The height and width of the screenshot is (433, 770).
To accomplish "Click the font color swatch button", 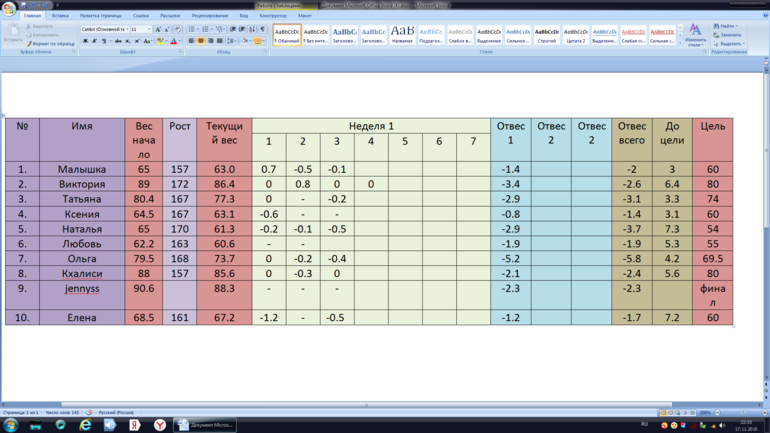I will [172, 41].
